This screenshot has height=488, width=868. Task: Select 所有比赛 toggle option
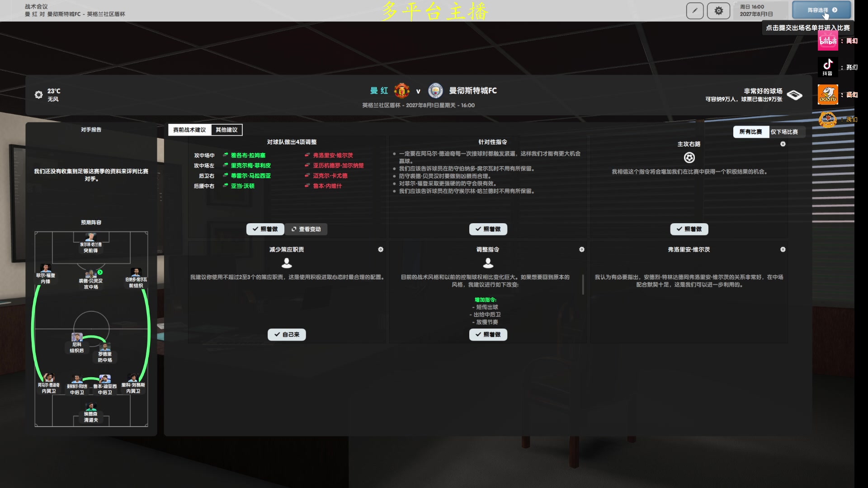(x=750, y=132)
